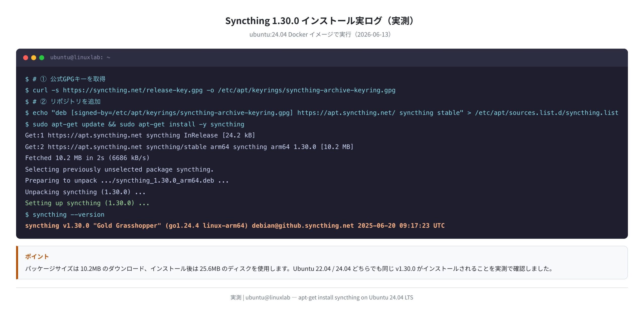
Task: Click the "ポイント" callout heading
Action: tap(37, 256)
